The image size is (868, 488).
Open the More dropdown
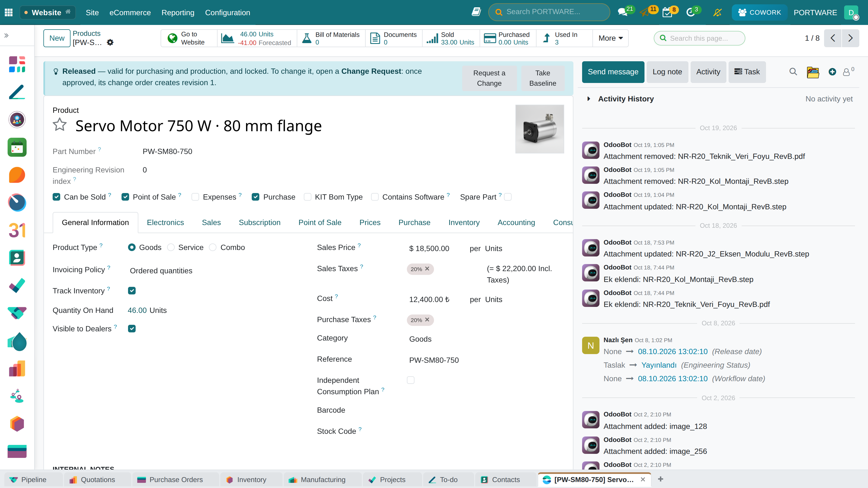[x=610, y=38]
